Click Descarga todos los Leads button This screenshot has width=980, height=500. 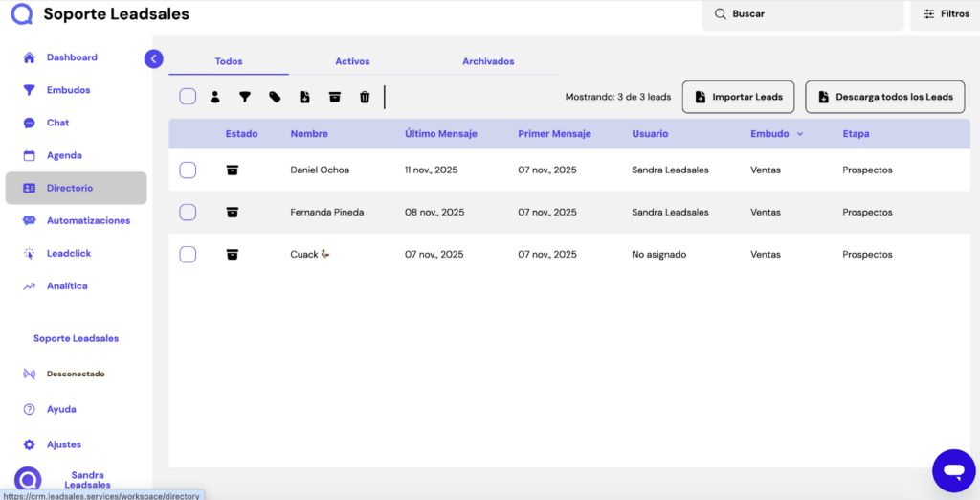[x=884, y=97]
